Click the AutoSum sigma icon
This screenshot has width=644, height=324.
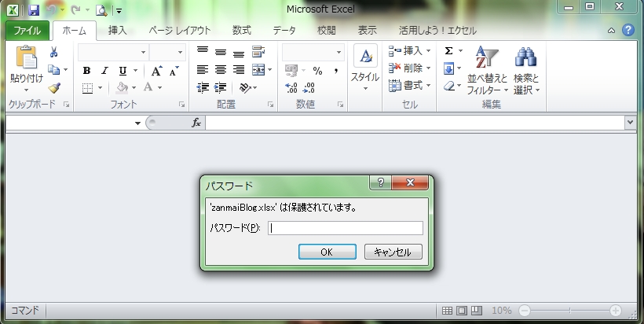click(x=449, y=50)
